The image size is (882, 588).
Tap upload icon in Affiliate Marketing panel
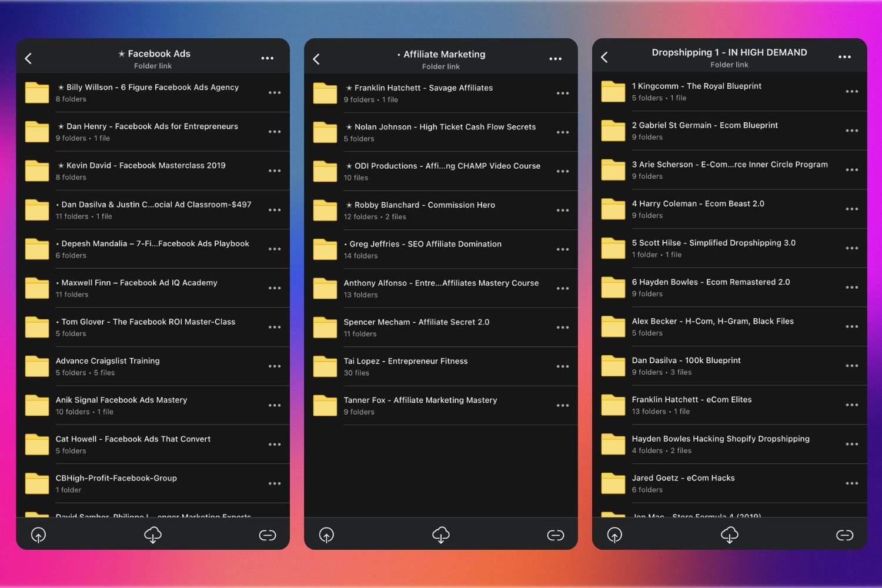[326, 535]
